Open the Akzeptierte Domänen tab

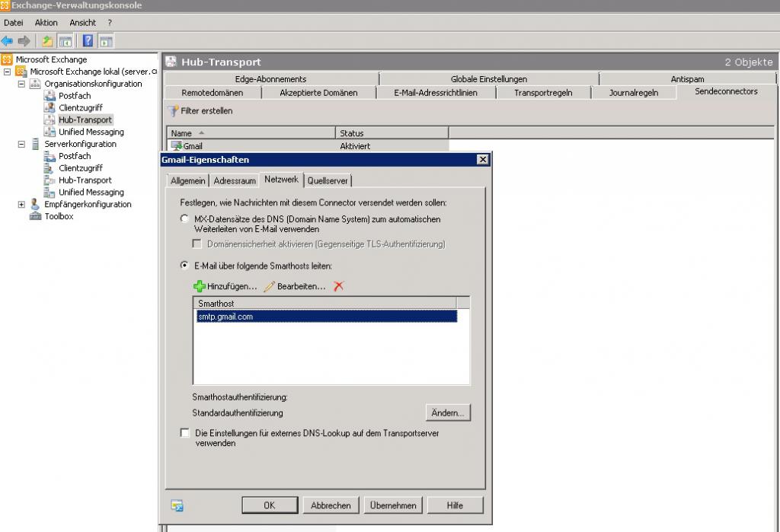pyautogui.click(x=318, y=93)
